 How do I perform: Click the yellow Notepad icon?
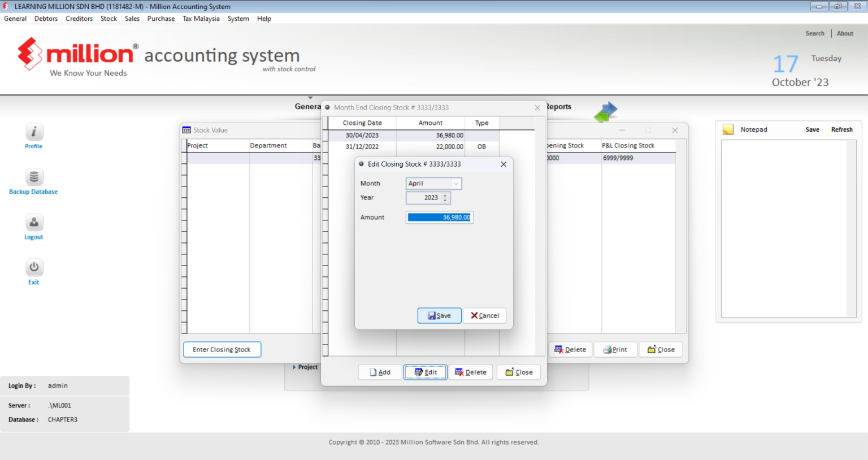point(728,129)
